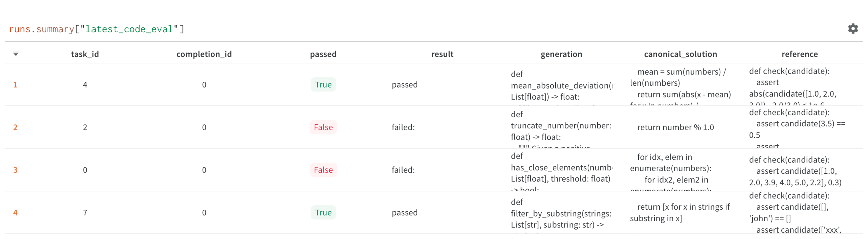Select the canonical_solution column header
This screenshot has width=868, height=239.
(x=680, y=54)
